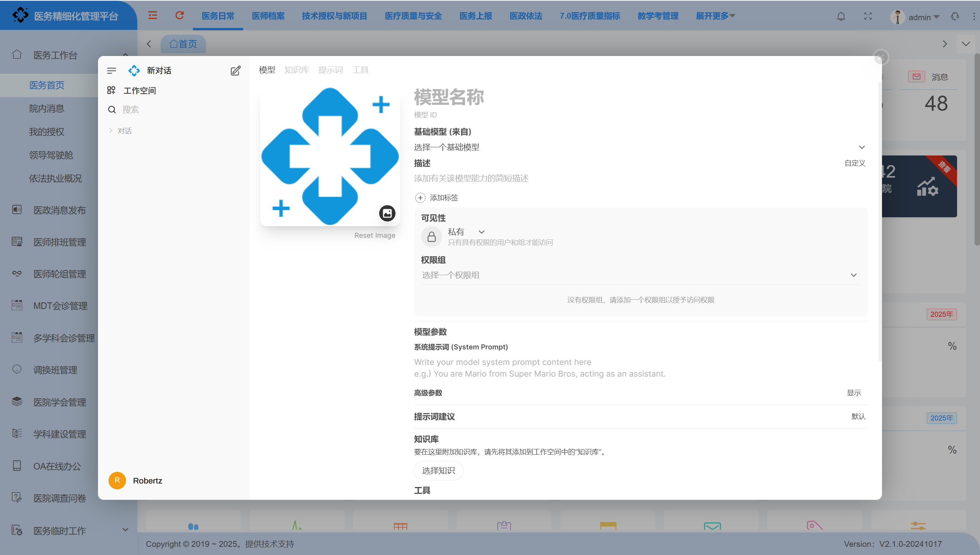Click the new chat edit icon
The width and height of the screenshot is (980, 555).
click(235, 70)
